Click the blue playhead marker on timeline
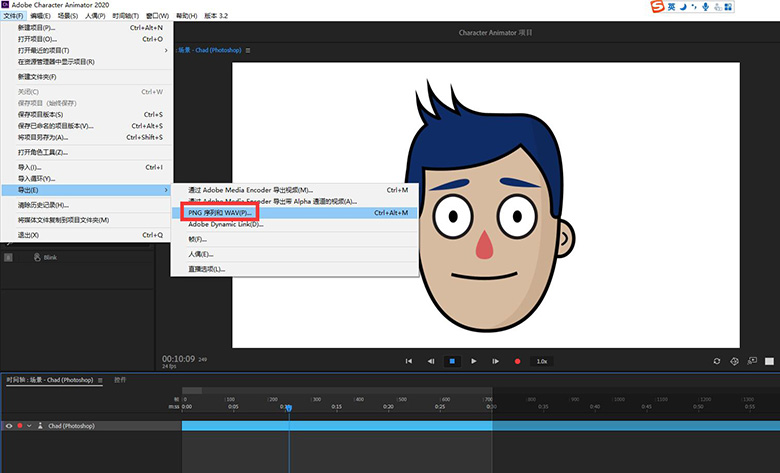780x473 pixels. pyautogui.click(x=289, y=408)
